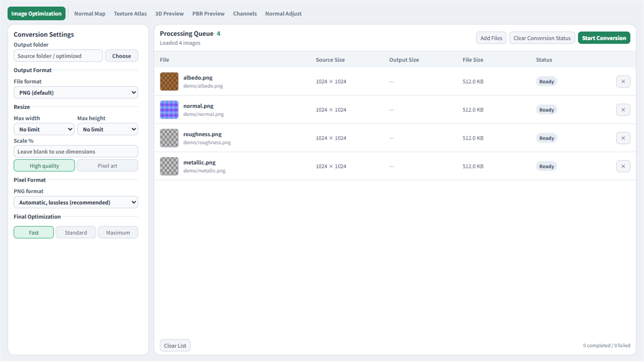Open the PBR Preview tab
The image size is (644, 362).
pyautogui.click(x=209, y=13)
